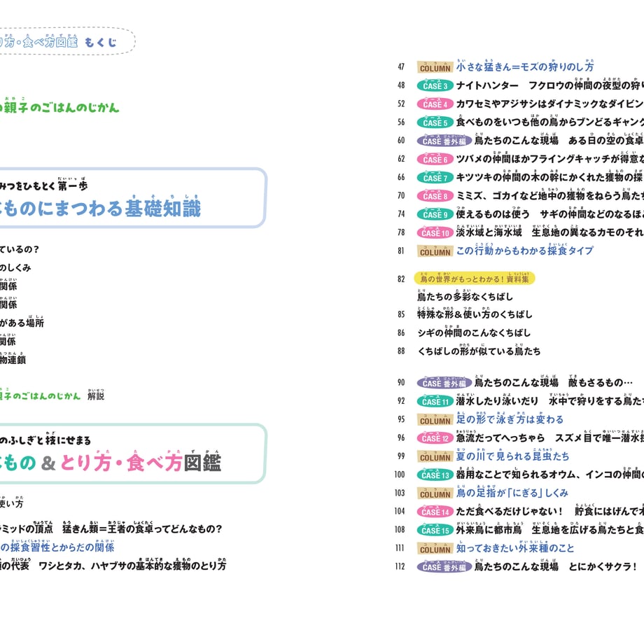The height and width of the screenshot is (644, 644).
Task: Click the entry 'くちばしの形が似ている鳥たち'
Action: coord(479,351)
